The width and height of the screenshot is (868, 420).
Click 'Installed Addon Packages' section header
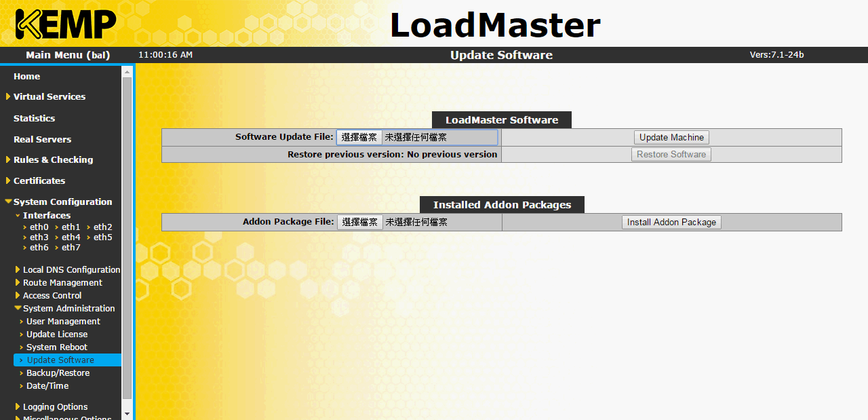[x=502, y=205]
